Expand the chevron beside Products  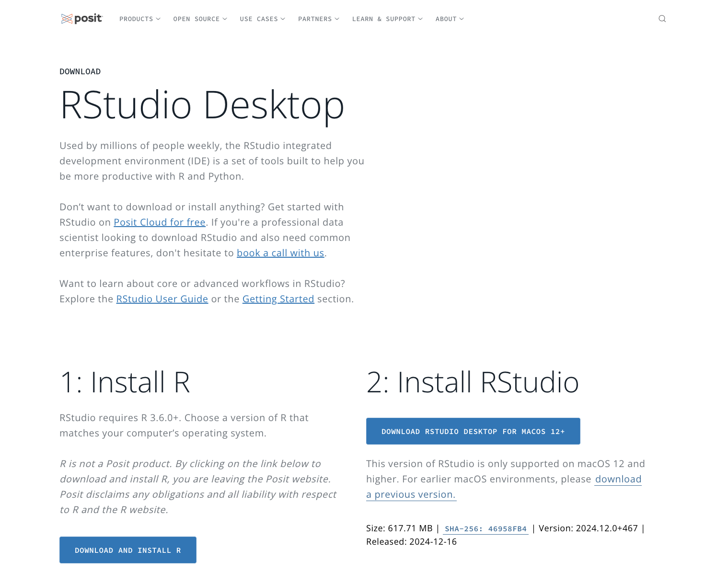coord(158,19)
